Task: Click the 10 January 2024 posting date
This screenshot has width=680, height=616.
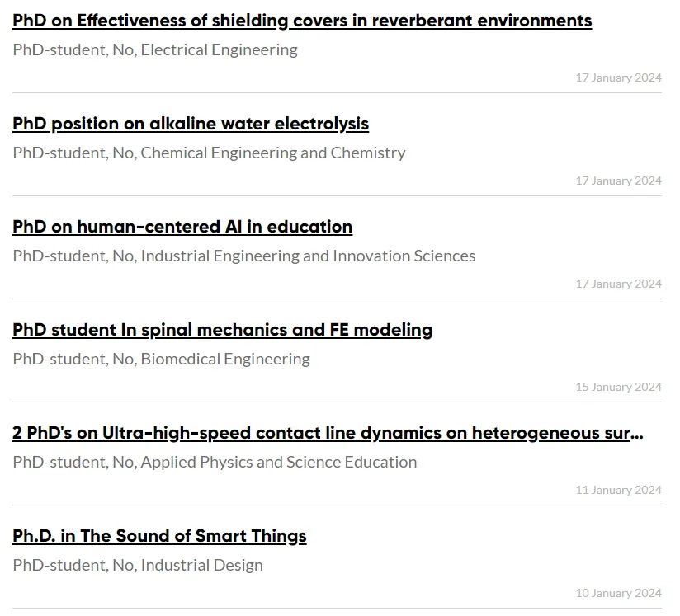Action: (618, 593)
